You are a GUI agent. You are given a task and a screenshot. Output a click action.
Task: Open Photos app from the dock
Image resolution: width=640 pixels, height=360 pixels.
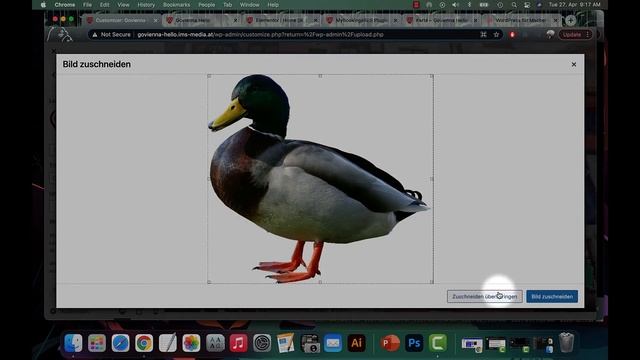(x=191, y=343)
